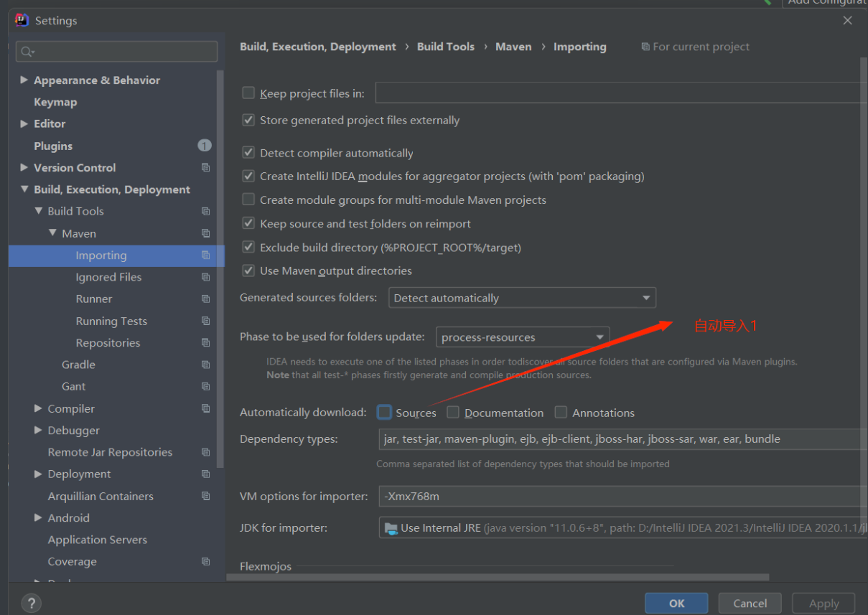Image resolution: width=868 pixels, height=615 pixels.
Task: Select Application Servers in tree
Action: [x=97, y=540]
